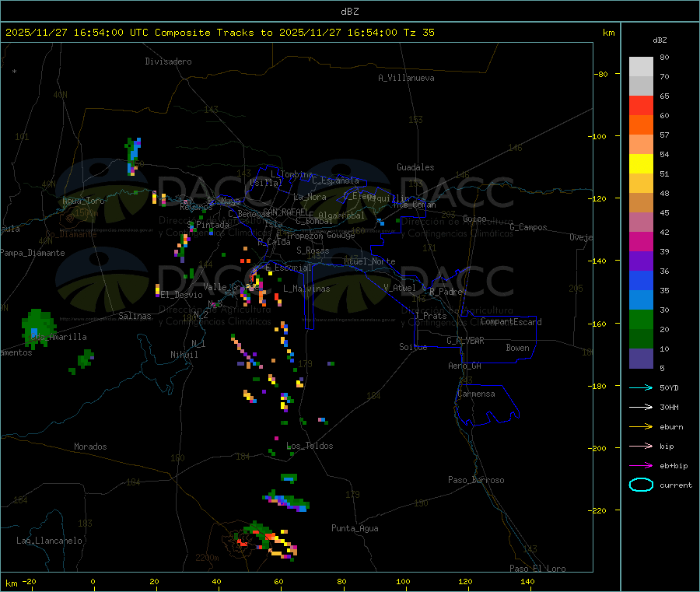The height and width of the screenshot is (592, 700).
Task: Click the cyan current ellipse legend icon
Action: (641, 485)
